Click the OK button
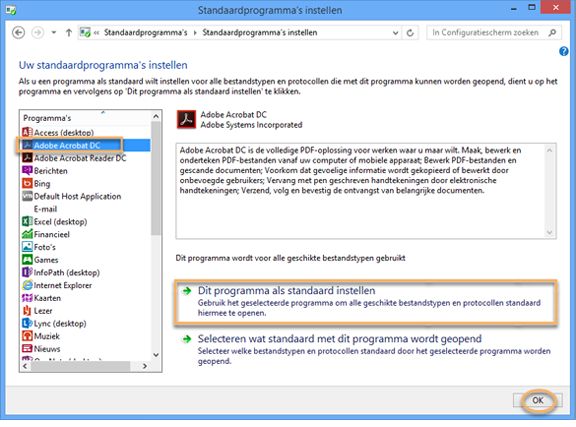The height and width of the screenshot is (427, 576). pos(537,401)
